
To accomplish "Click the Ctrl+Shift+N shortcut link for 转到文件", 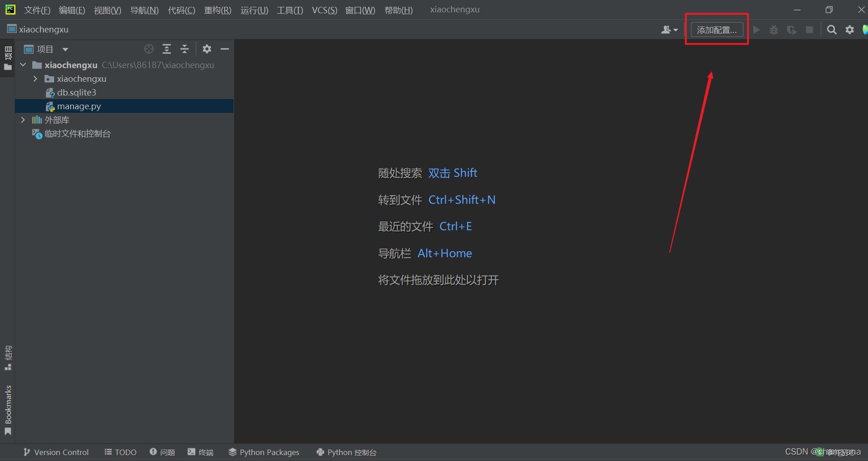I will [461, 200].
